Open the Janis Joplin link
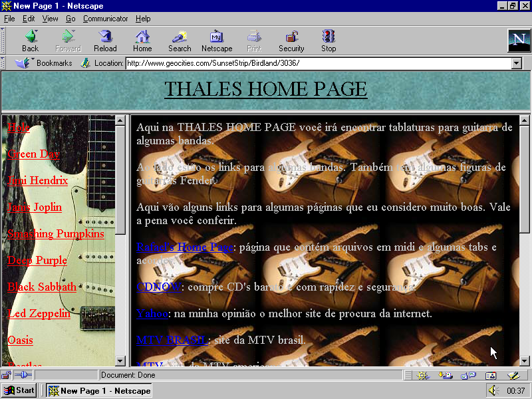Viewport: 532px width, 399px height. tap(35, 207)
